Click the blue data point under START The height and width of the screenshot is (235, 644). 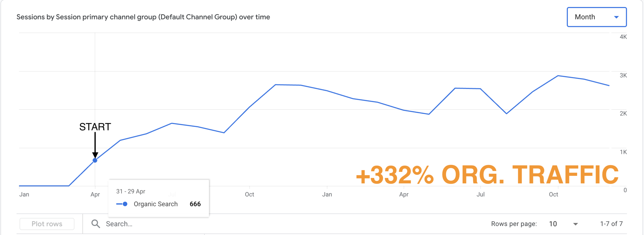pyautogui.click(x=95, y=160)
